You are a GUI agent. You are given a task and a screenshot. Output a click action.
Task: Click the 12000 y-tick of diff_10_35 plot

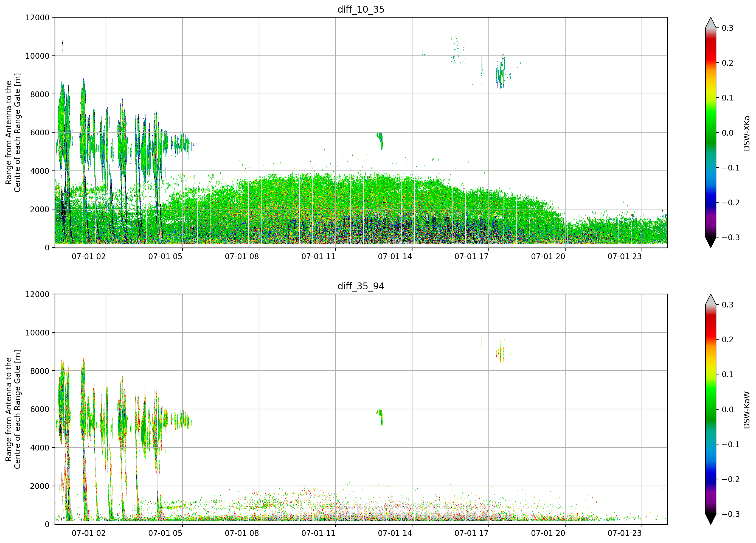pos(37,18)
